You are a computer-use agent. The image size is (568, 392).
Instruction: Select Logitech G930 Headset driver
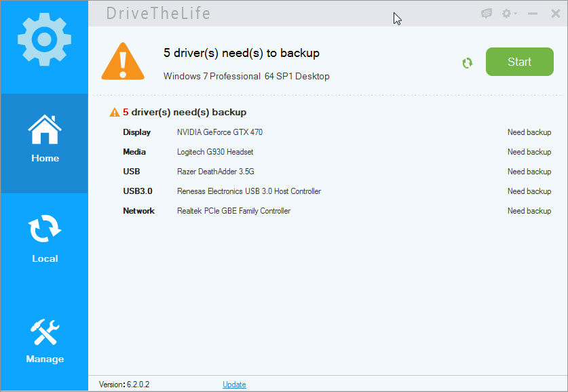(x=215, y=152)
